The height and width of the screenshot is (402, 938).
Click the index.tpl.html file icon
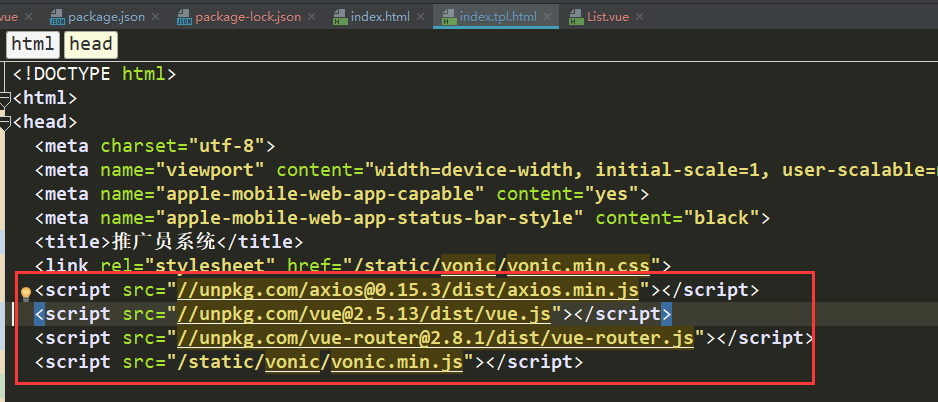pos(449,17)
